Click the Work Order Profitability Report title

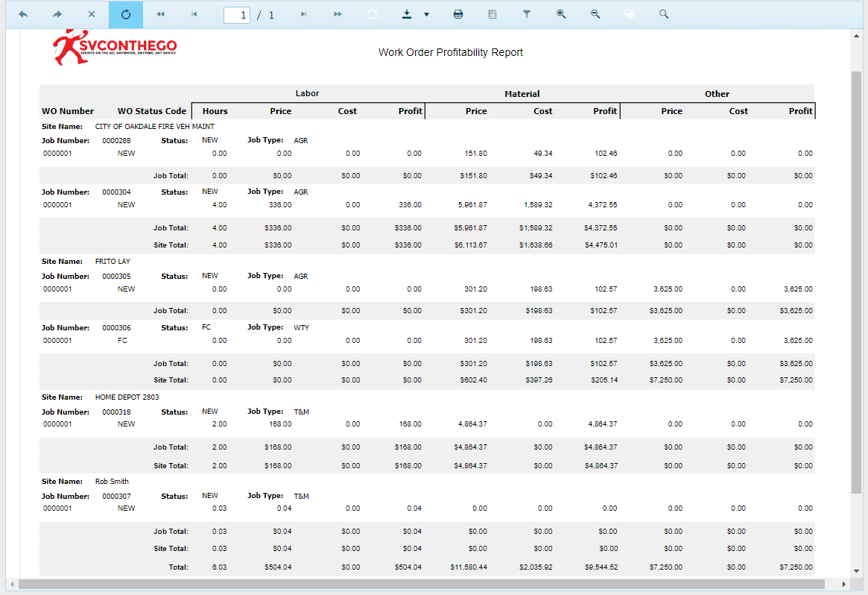coord(451,52)
